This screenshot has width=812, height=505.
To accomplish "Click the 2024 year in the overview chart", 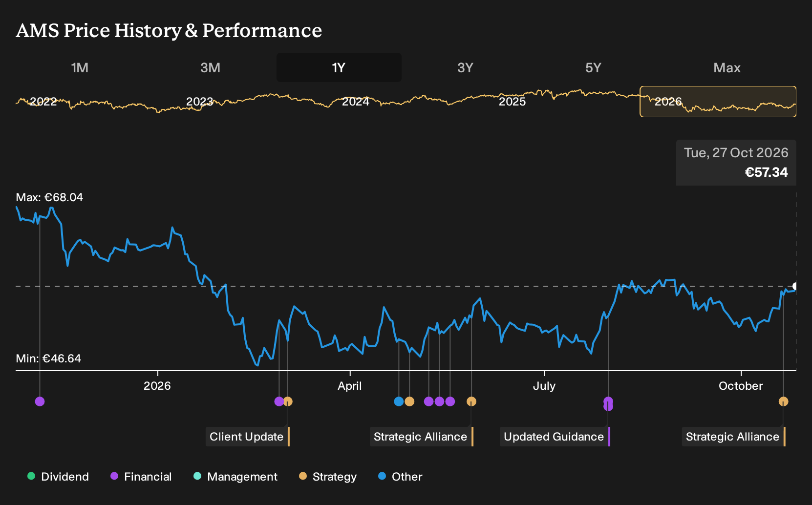I will click(356, 102).
